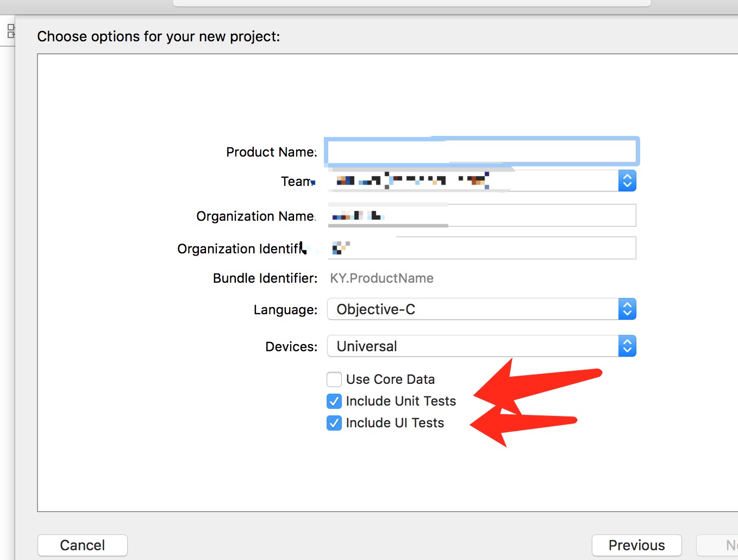Click blue up-down arrows beside Universal
This screenshot has height=560, width=738.
627,346
